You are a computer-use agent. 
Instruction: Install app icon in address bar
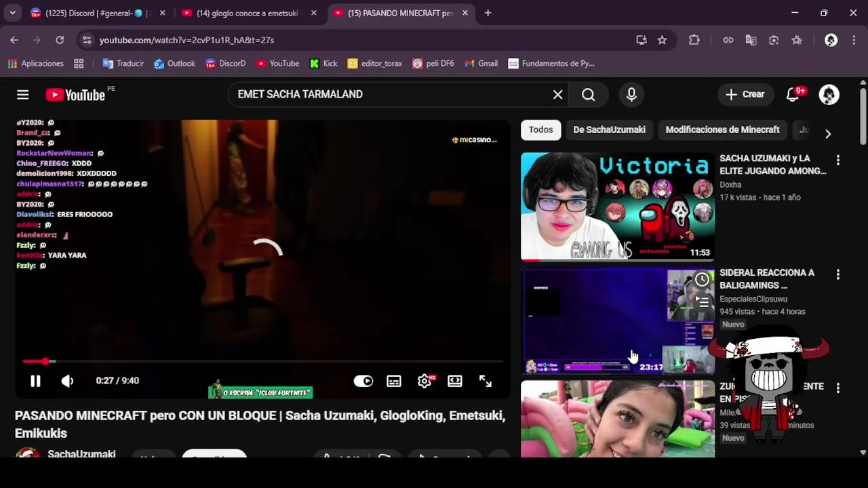pos(642,40)
